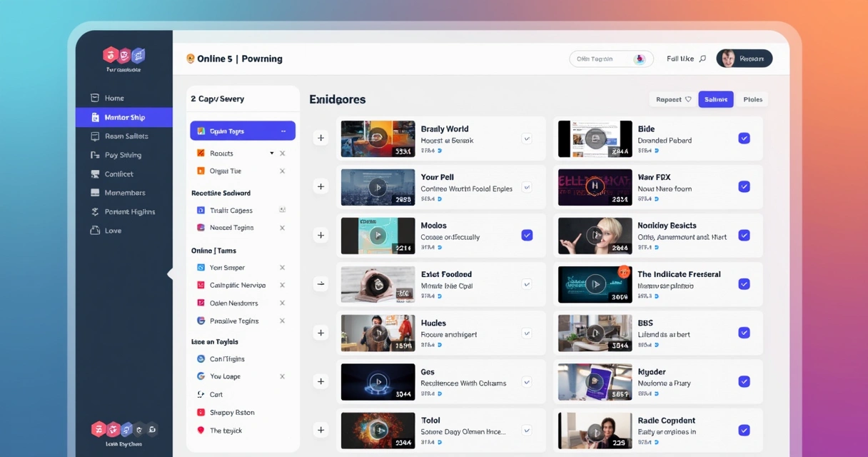Image resolution: width=868 pixels, height=457 pixels.
Task: Click the search magnifier next to Full like
Action: 702,58
